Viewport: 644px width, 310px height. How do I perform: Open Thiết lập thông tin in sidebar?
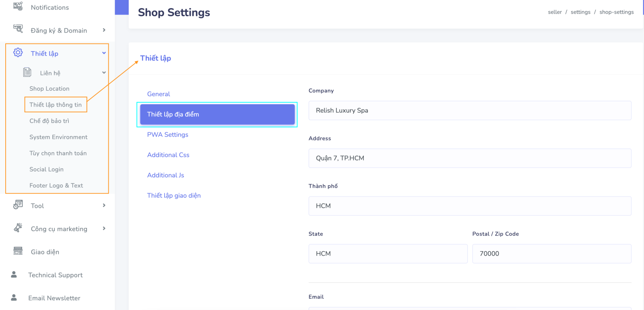(56, 105)
